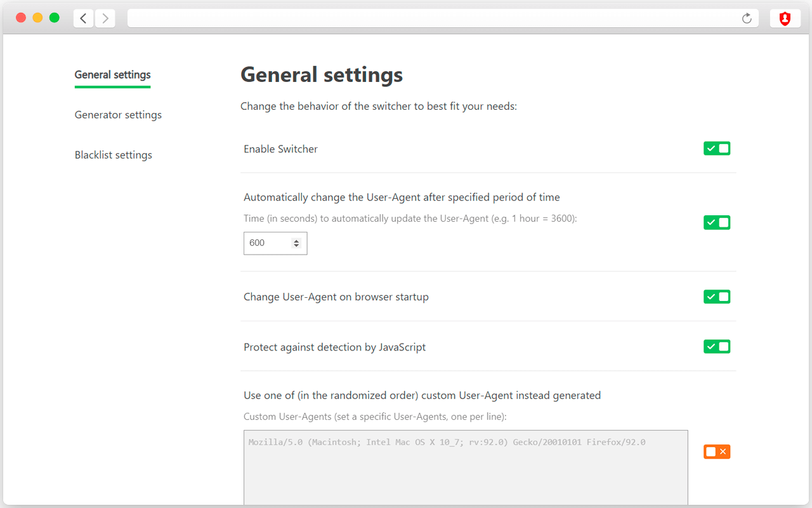
Task: Click the green checkmark on Enable Switcher toggle
Action: (x=712, y=148)
